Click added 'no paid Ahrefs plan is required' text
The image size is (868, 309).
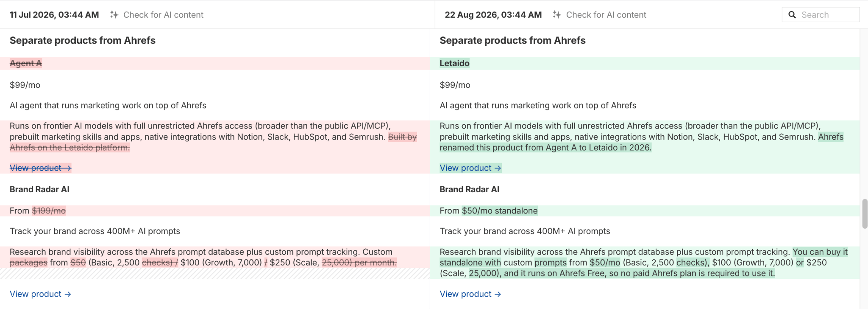[x=692, y=273]
